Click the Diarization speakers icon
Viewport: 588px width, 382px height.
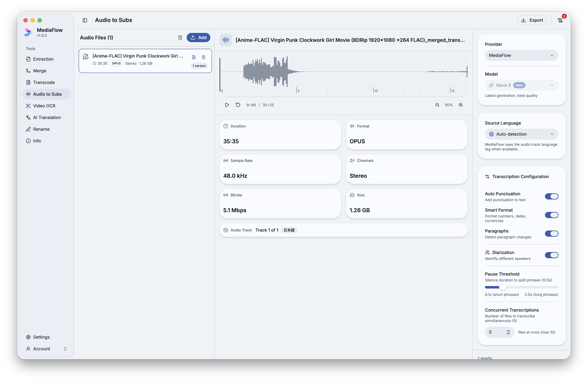point(487,253)
